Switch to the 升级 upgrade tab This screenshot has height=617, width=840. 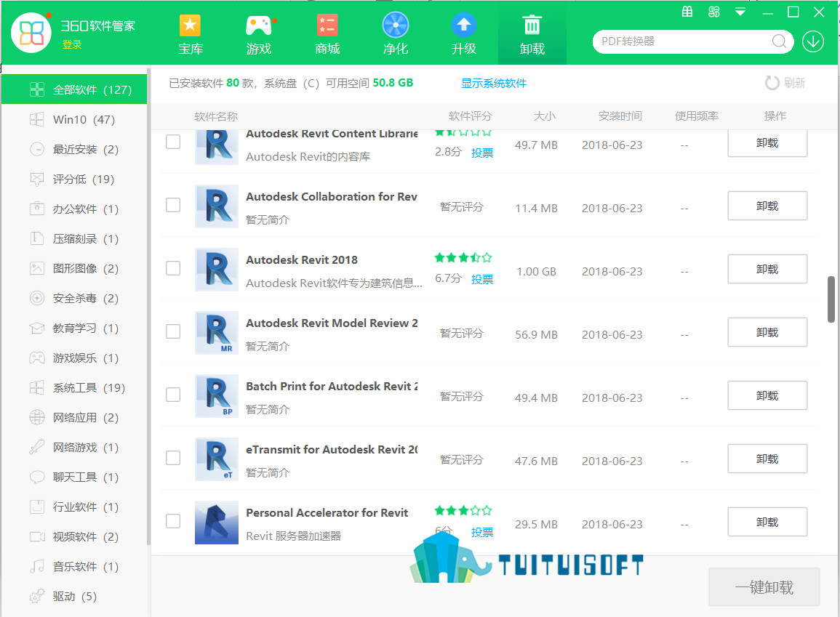(x=464, y=35)
